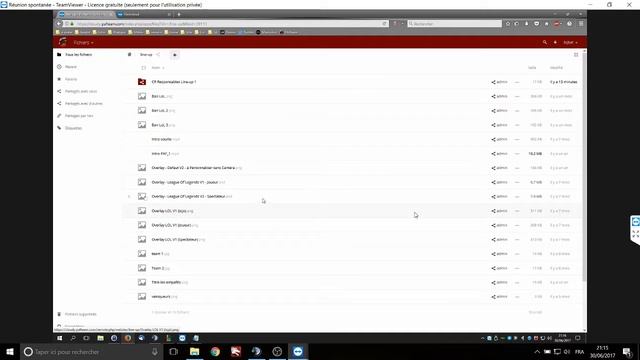Click the image icon of Ban LoL 2

[x=142, y=111]
